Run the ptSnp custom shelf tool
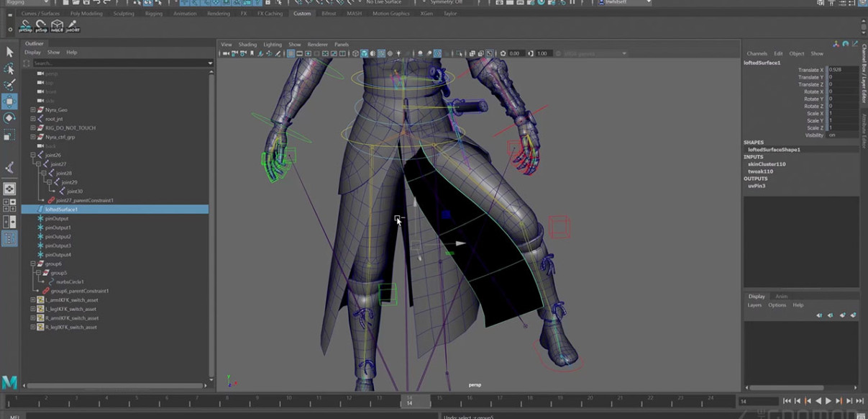The width and height of the screenshot is (868, 419). [41, 27]
